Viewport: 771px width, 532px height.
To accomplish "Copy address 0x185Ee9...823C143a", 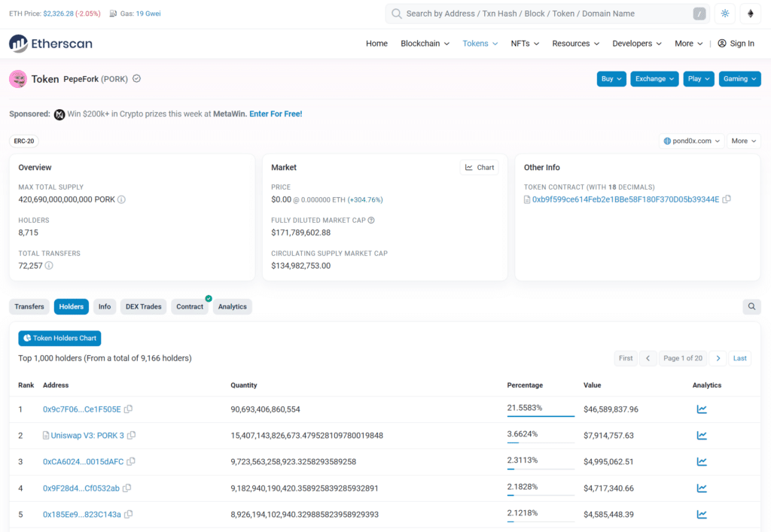I will tap(128, 514).
